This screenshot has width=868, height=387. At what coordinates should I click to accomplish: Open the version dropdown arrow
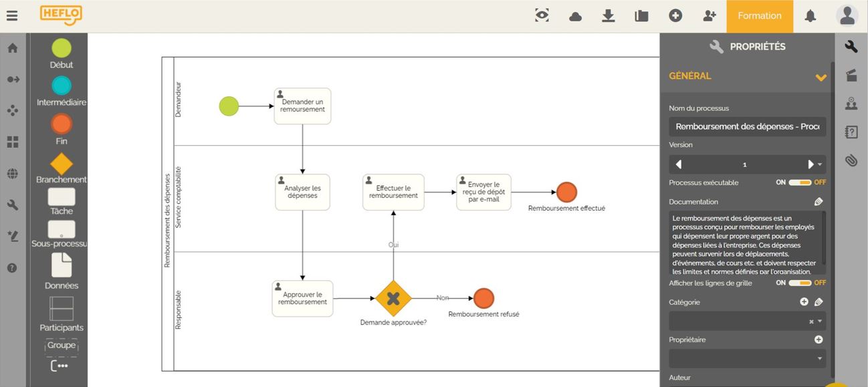point(821,164)
